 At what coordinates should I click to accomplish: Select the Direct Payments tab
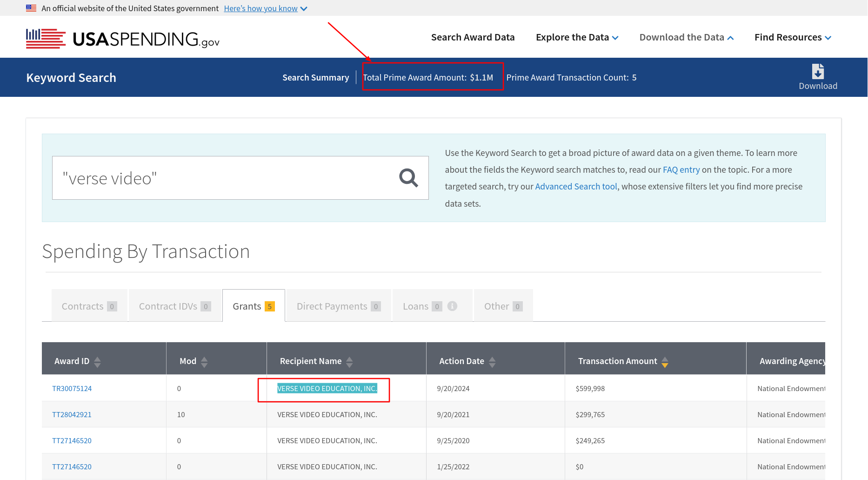338,306
